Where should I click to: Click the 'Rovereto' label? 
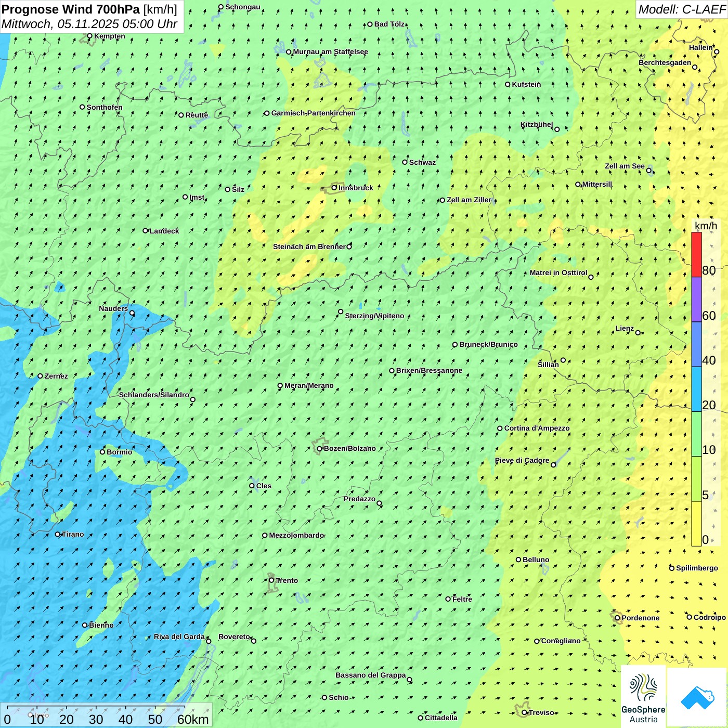pyautogui.click(x=234, y=636)
